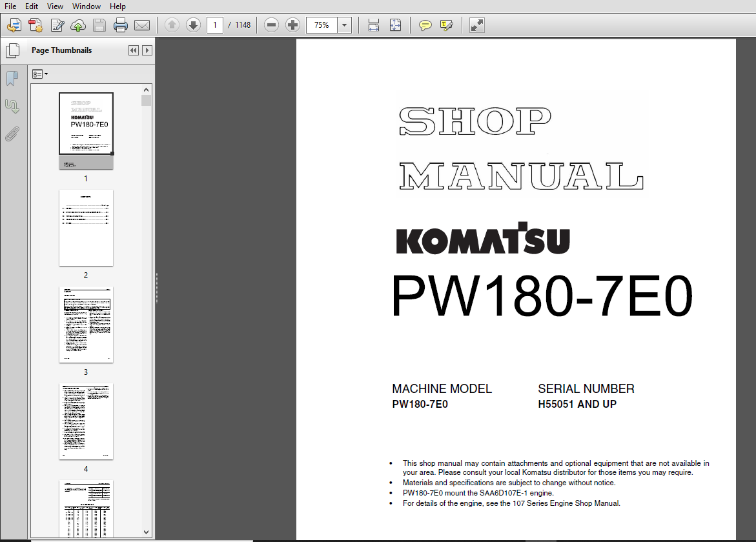
Task: Select page 4 thumbnail
Action: (87, 421)
